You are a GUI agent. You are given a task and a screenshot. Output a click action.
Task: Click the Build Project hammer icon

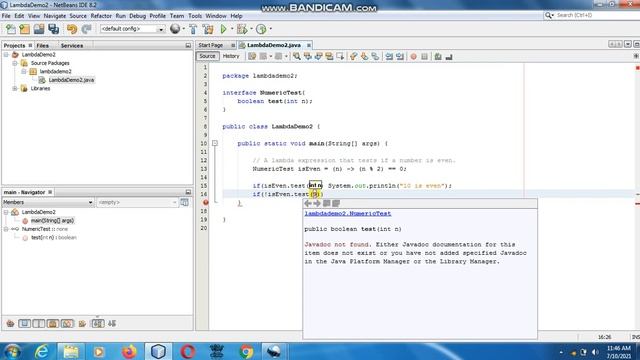point(193,29)
